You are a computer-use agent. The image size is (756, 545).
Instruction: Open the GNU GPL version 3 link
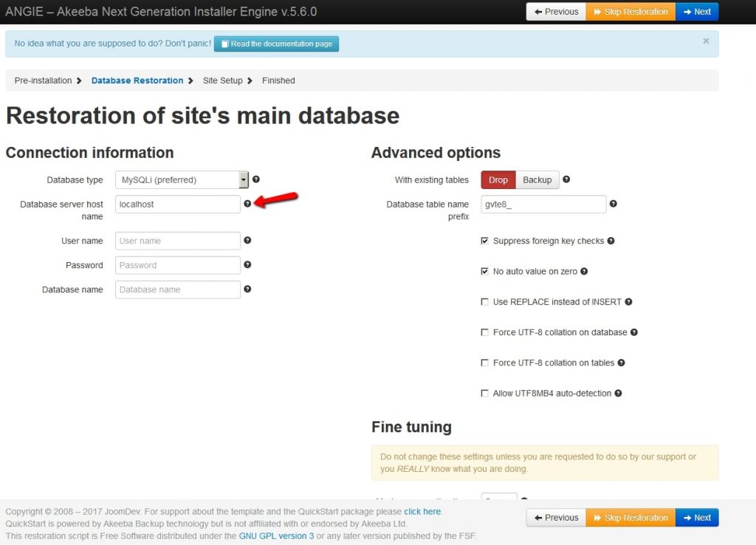276,535
